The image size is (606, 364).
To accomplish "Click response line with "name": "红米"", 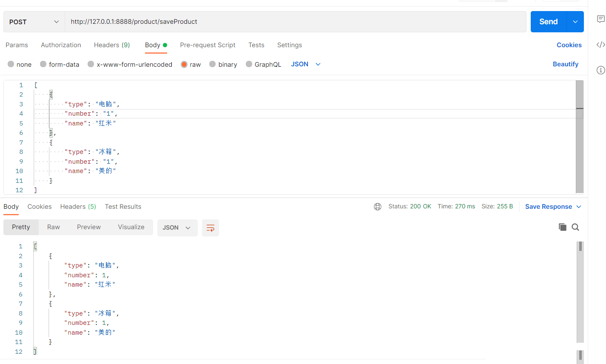I will 90,284.
